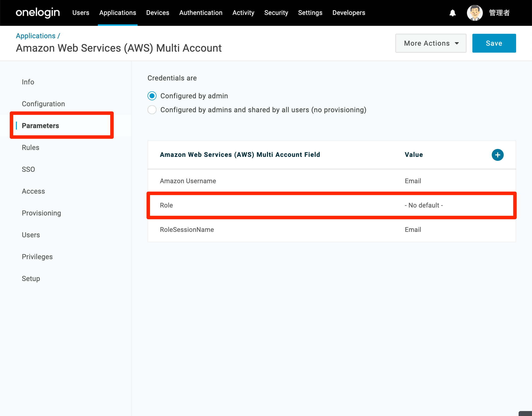Click Email value for Amazon Username
The image size is (532, 416).
tap(413, 181)
